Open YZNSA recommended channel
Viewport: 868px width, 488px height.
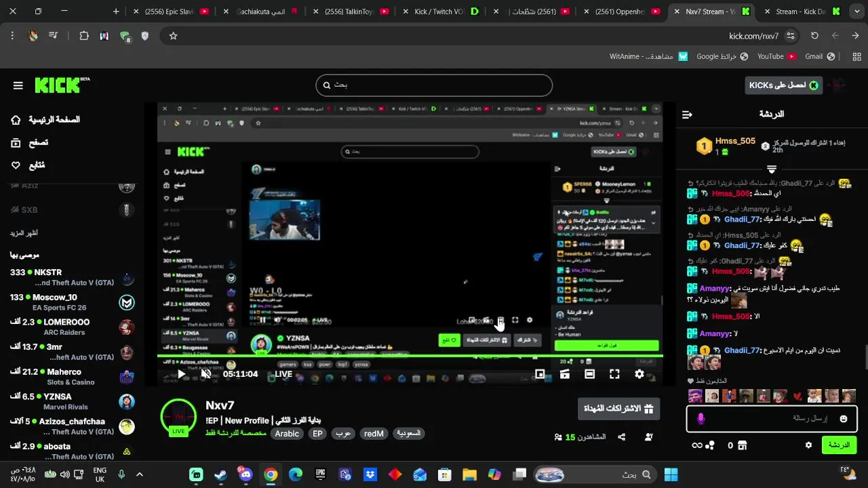click(x=72, y=402)
